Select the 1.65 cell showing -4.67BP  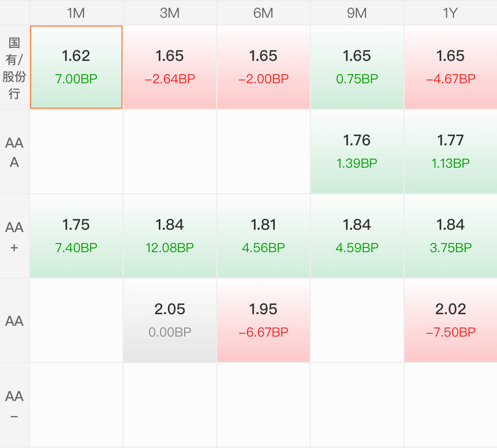(451, 67)
